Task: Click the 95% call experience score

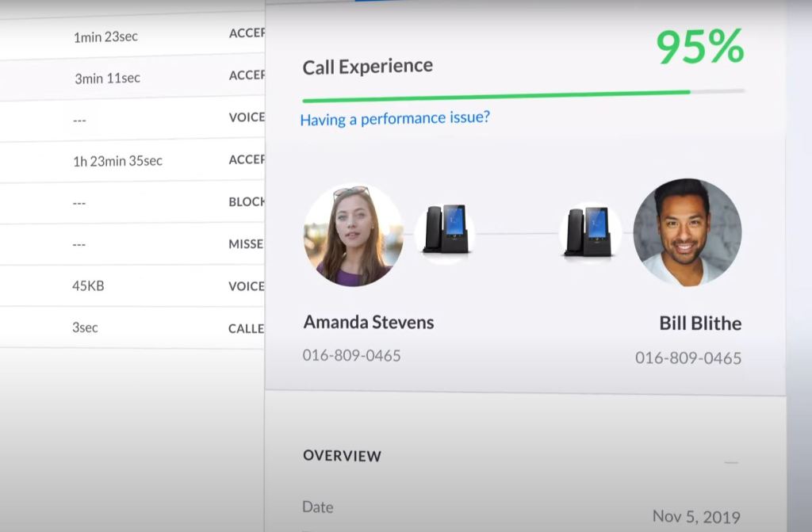Action: tap(700, 47)
